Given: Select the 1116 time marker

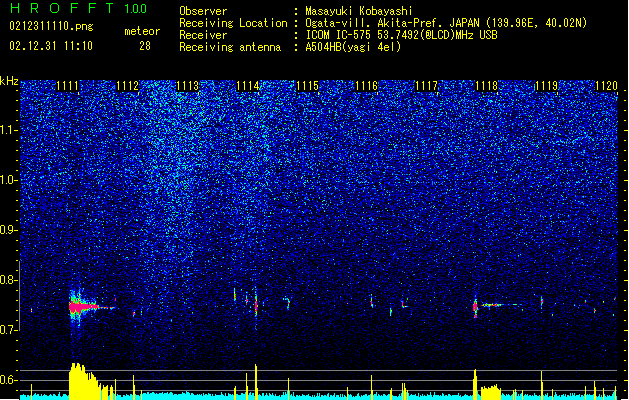Looking at the screenshot, I should point(367,86).
